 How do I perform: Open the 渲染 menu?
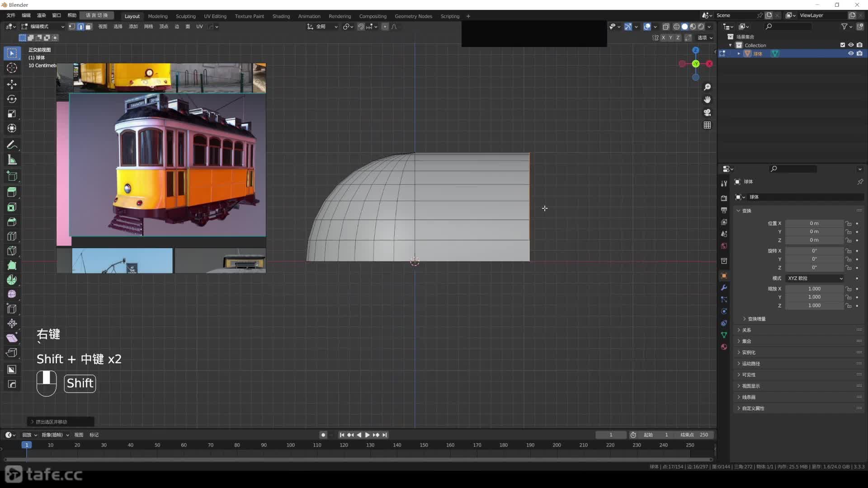[x=41, y=15]
